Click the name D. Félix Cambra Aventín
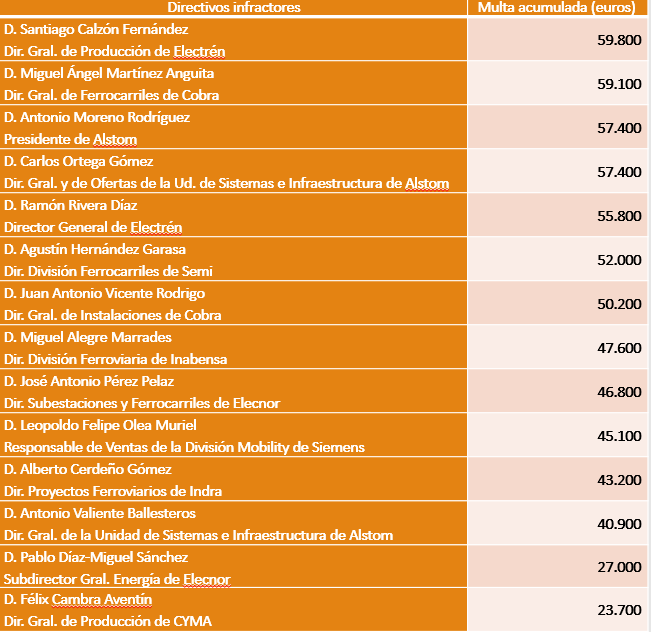The width and height of the screenshot is (651, 632). (x=78, y=600)
